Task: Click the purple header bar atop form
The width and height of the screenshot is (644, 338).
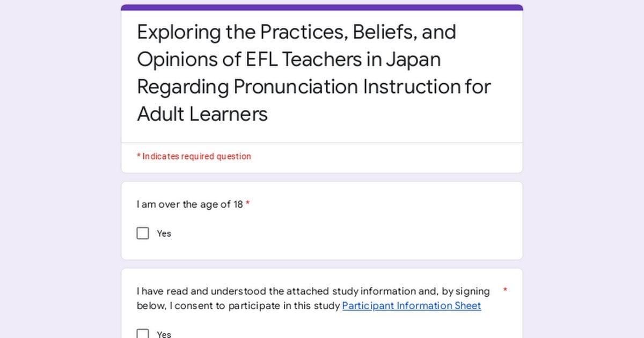Action: 322,8
